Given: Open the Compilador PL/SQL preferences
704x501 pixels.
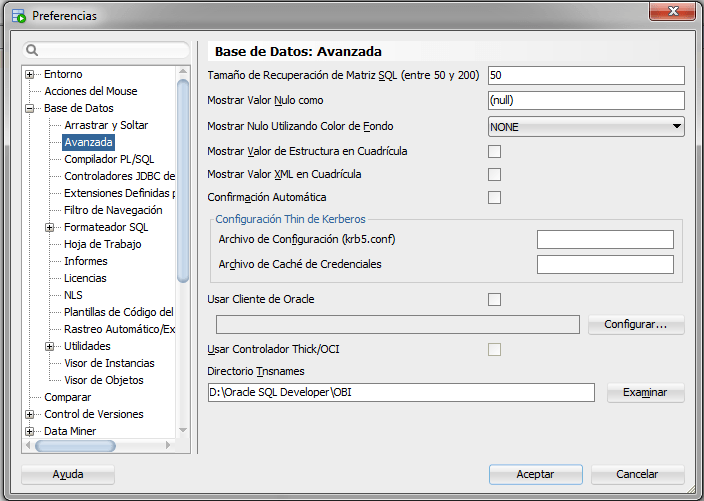Looking at the screenshot, I should [109, 159].
